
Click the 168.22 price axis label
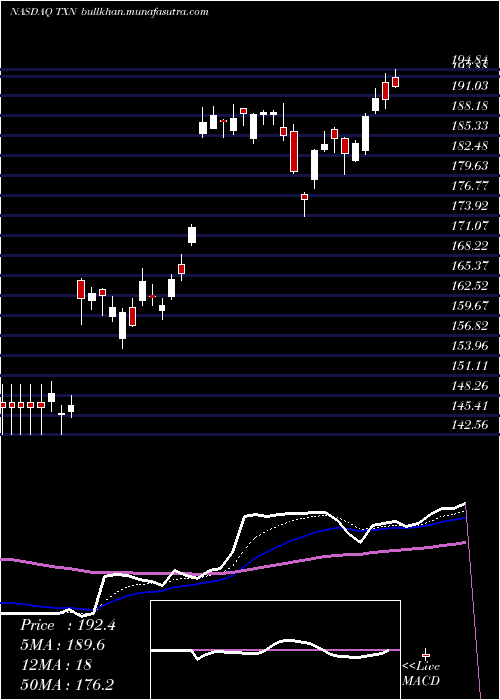point(469,246)
